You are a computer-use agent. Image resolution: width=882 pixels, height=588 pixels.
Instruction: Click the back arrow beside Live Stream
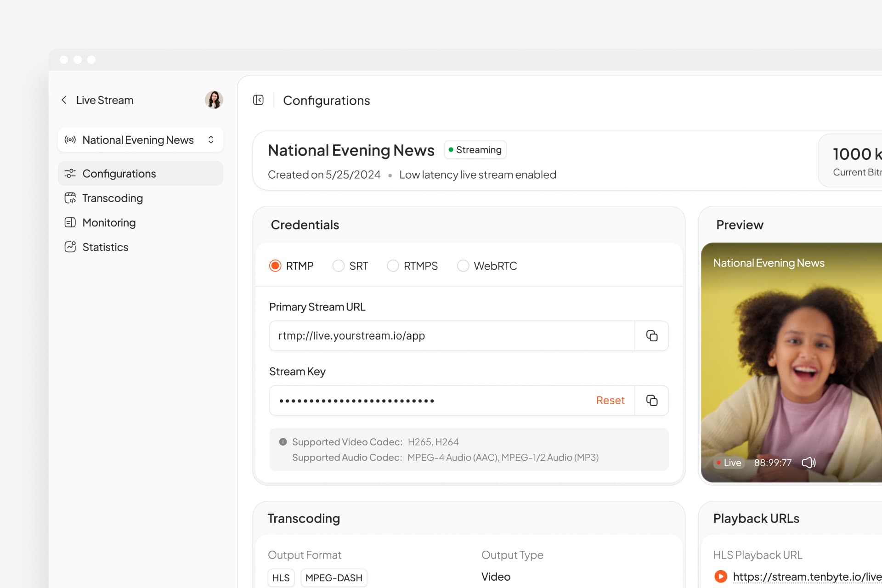tap(64, 100)
